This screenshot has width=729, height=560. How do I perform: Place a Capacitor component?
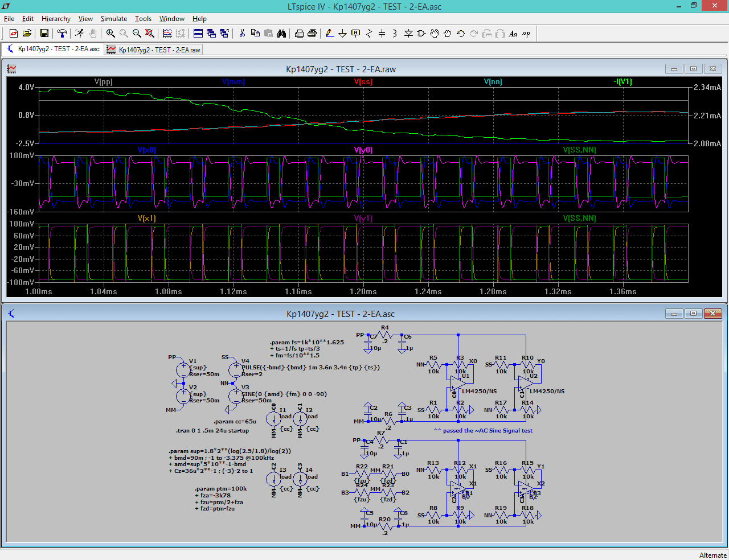(382, 34)
